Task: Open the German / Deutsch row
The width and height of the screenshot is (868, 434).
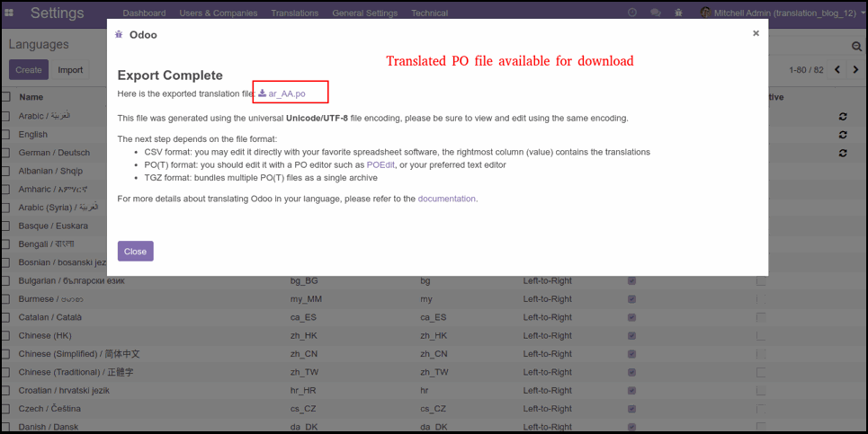Action: pyautogui.click(x=54, y=153)
